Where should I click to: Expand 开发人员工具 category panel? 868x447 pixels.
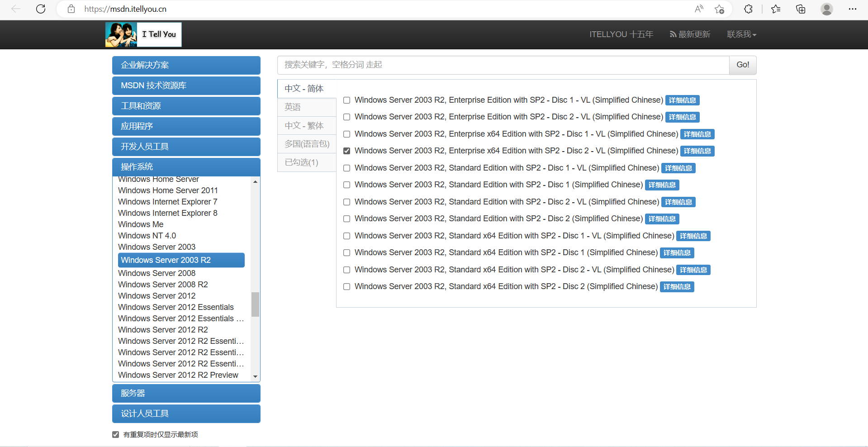pos(186,147)
